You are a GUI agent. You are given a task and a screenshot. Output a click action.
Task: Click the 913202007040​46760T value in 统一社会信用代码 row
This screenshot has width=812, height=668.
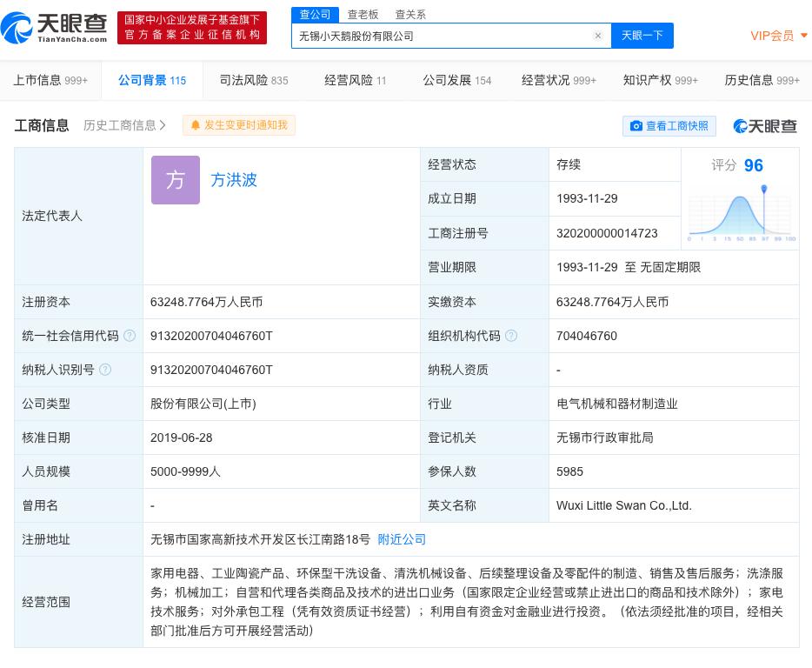[211, 336]
